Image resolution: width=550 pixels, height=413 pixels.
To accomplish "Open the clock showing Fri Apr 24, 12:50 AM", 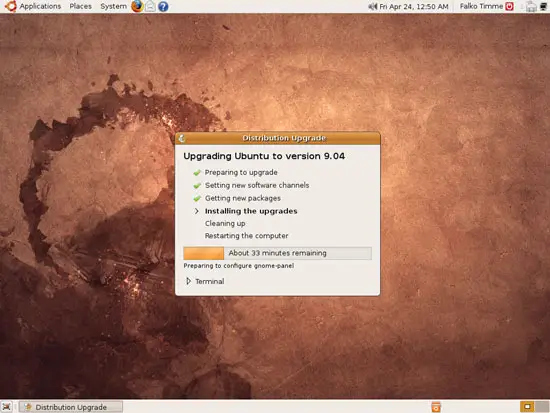I will click(x=414, y=6).
